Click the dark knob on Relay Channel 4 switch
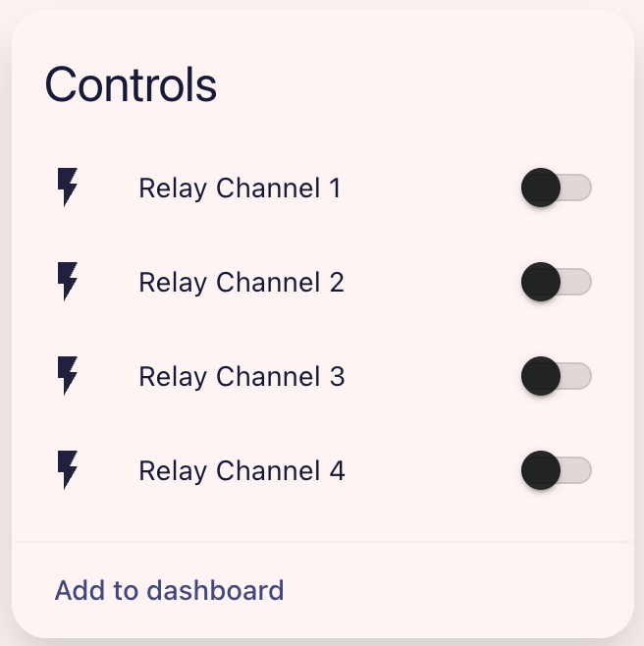The height and width of the screenshot is (646, 644). pos(540,470)
